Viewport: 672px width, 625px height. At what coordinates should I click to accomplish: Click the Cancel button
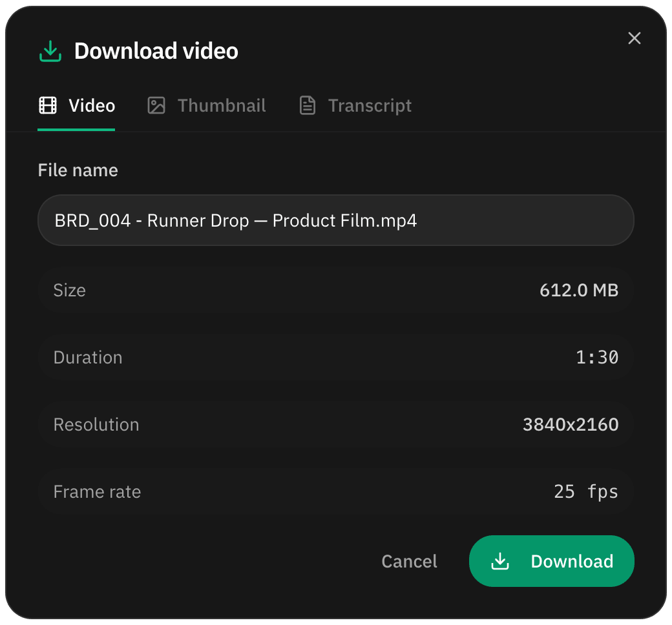pyautogui.click(x=409, y=561)
